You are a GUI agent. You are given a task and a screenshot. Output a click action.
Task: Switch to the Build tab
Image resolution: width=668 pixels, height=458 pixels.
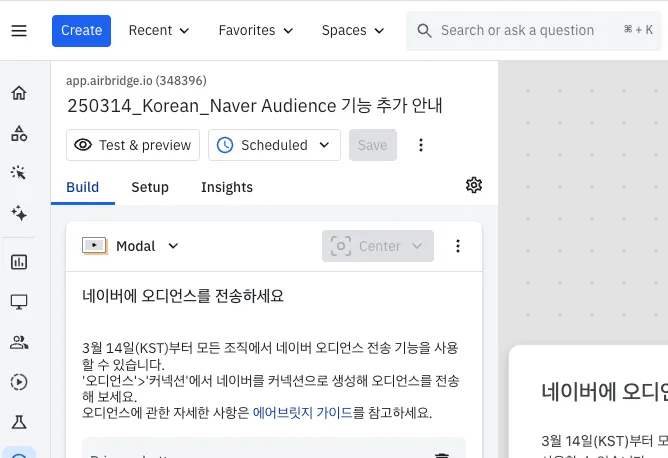pos(83,187)
